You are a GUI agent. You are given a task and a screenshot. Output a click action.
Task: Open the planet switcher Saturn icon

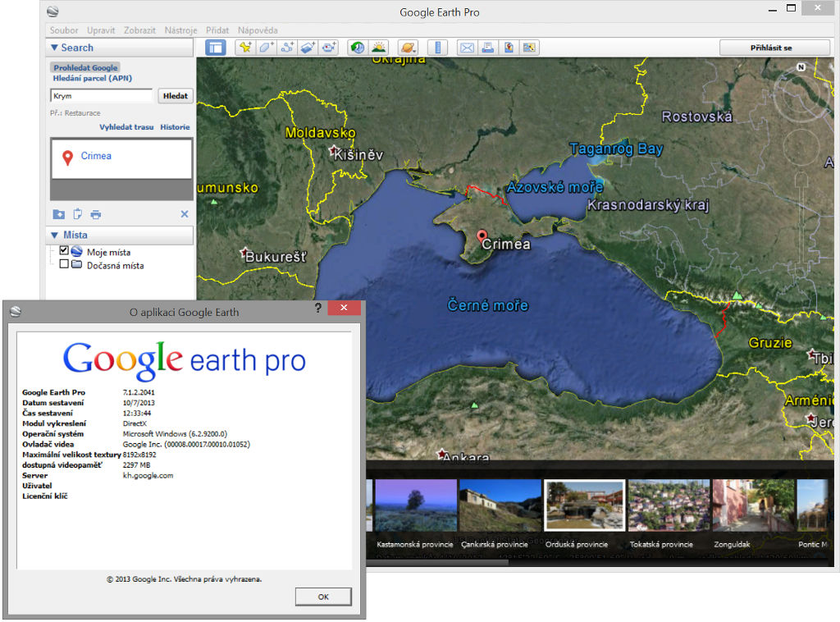[x=409, y=48]
